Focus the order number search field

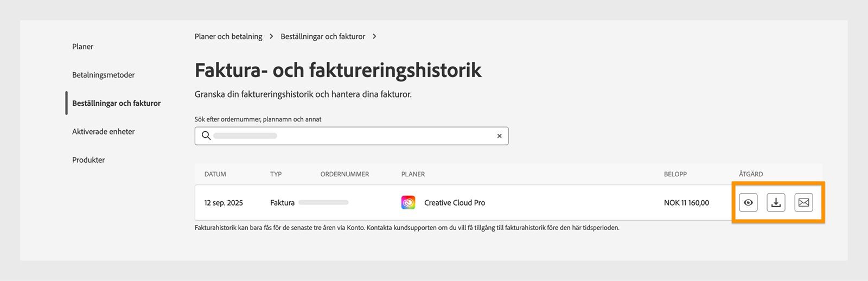pos(352,136)
